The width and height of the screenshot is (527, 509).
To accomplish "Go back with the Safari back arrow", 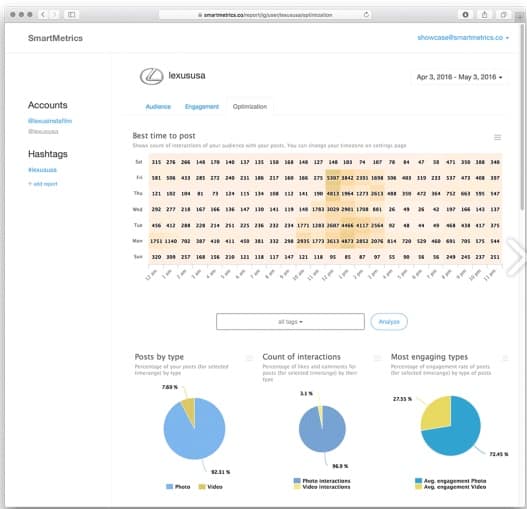I will (x=43, y=14).
